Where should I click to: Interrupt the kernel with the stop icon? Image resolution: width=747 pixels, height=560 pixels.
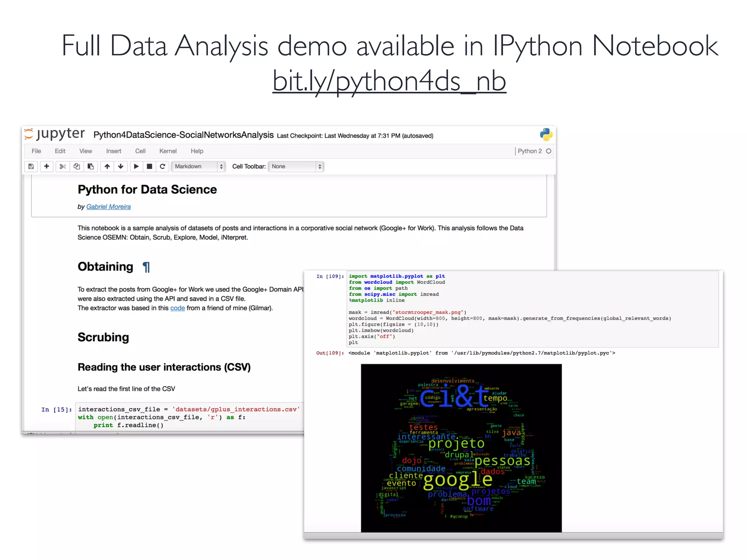149,167
